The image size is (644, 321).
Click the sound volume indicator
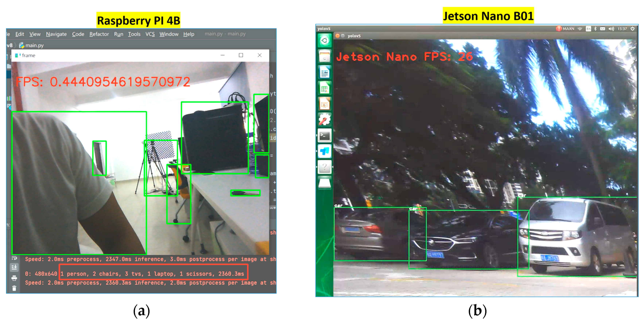[611, 29]
